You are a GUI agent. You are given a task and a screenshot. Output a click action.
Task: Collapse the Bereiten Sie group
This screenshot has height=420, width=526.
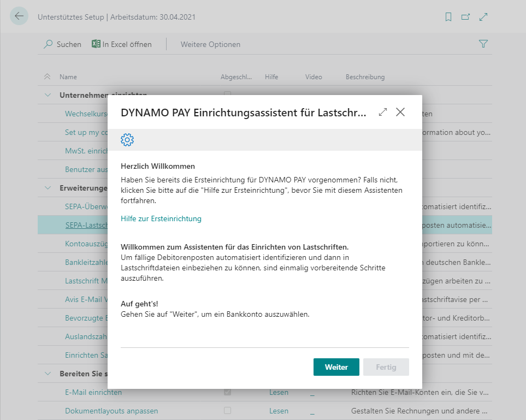coord(48,374)
